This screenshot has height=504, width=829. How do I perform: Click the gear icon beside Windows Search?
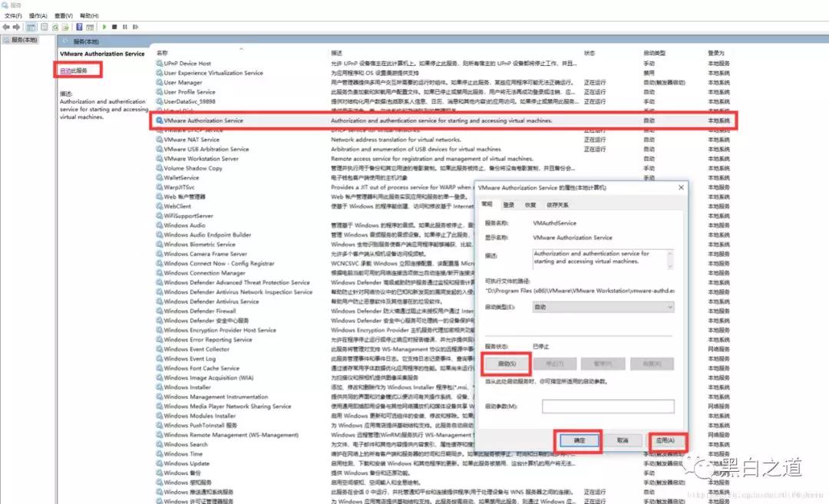tap(159, 444)
